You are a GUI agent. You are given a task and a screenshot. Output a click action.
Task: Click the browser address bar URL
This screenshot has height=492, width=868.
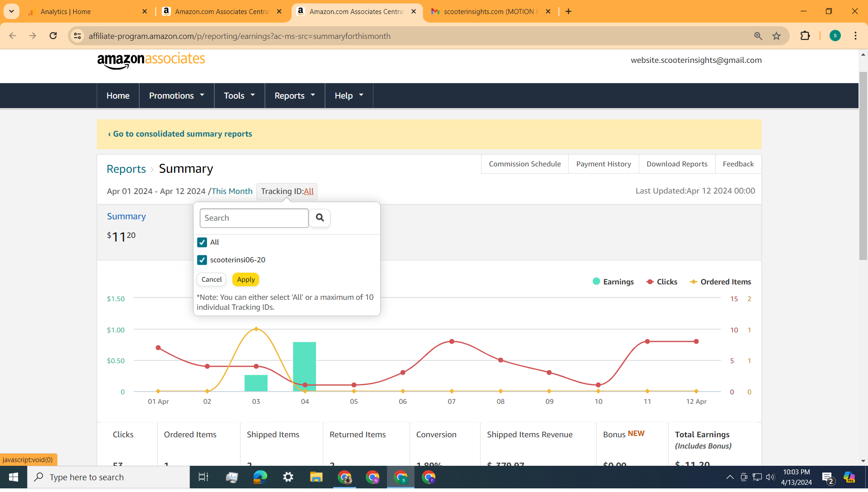(240, 36)
